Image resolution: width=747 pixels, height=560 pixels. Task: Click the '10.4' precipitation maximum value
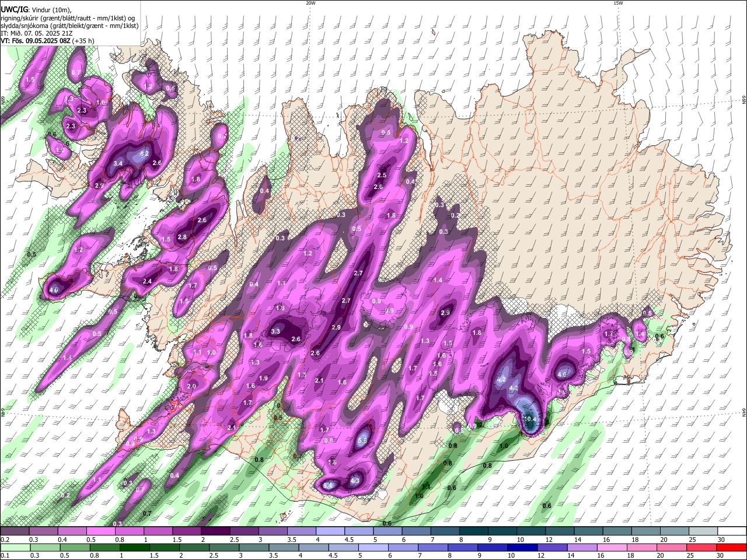coord(530,419)
